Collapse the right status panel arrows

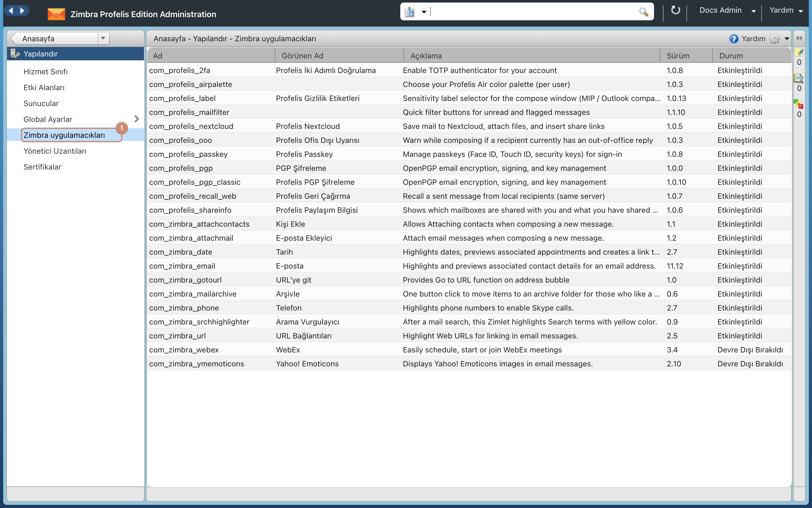(x=799, y=38)
